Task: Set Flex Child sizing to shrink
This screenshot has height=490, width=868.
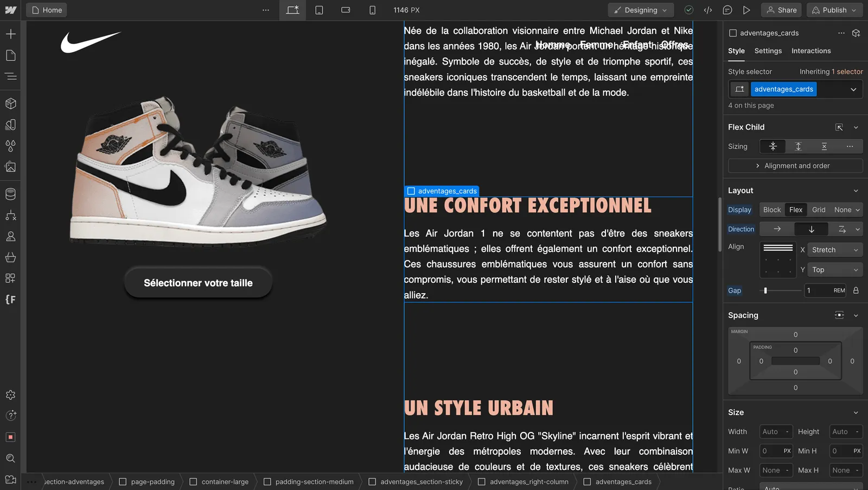Action: point(773,147)
